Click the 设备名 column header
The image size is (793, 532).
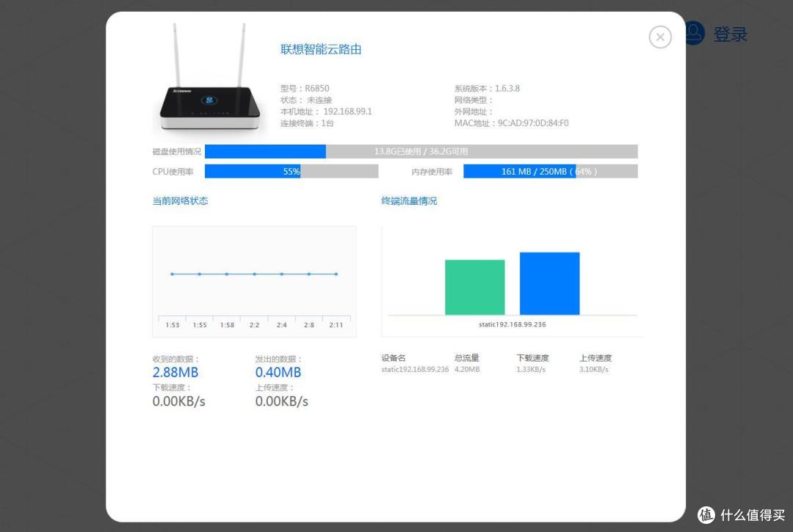[393, 357]
